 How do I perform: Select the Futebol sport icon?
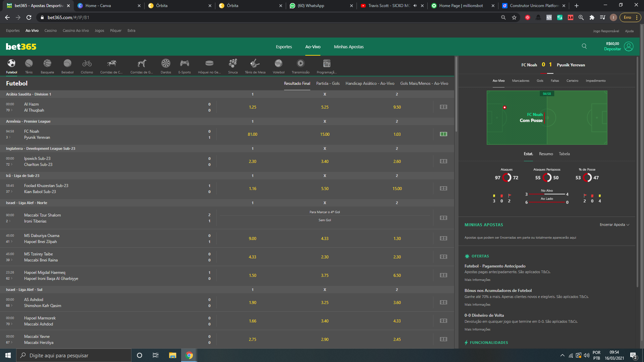click(x=11, y=63)
